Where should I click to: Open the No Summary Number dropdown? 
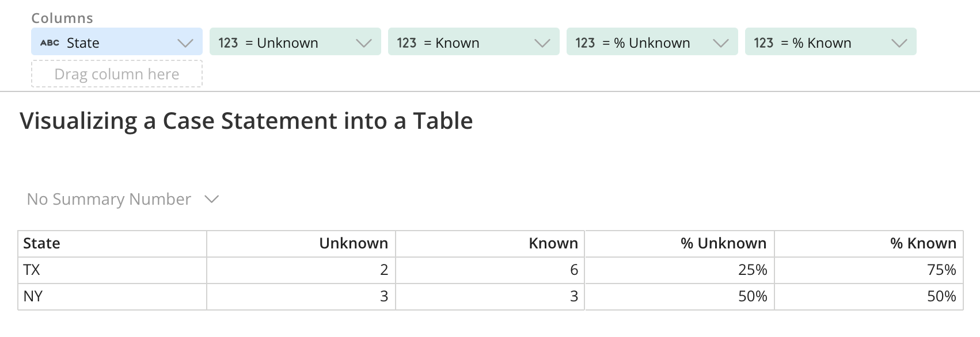click(123, 199)
